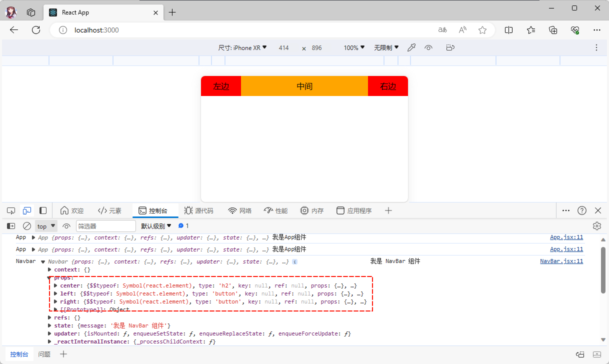Open console settings gear icon
This screenshot has width=609, height=364.
(x=596, y=226)
